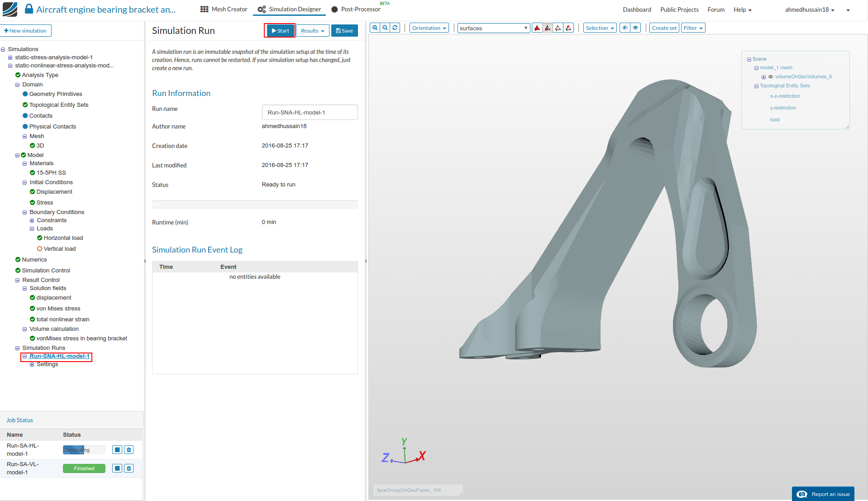The width and height of the screenshot is (868, 501).
Task: Stop the Run-SA-VL-model-1 job
Action: tap(117, 468)
